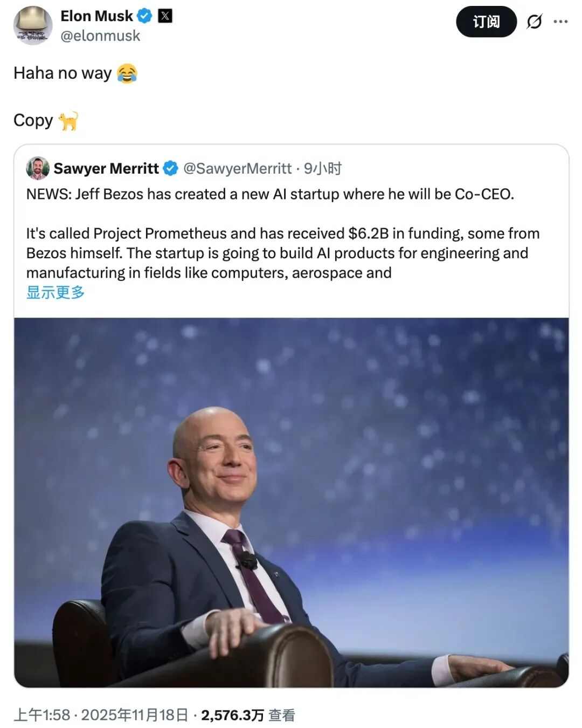Click Sawyer Merritt's profile picture
The width and height of the screenshot is (582, 728).
(38, 168)
